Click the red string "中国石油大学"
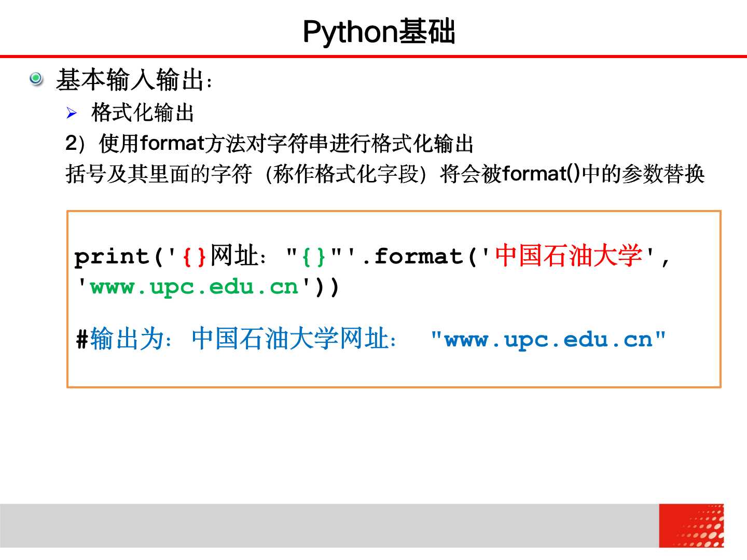Viewport: 747px width, 560px height. pos(569,256)
